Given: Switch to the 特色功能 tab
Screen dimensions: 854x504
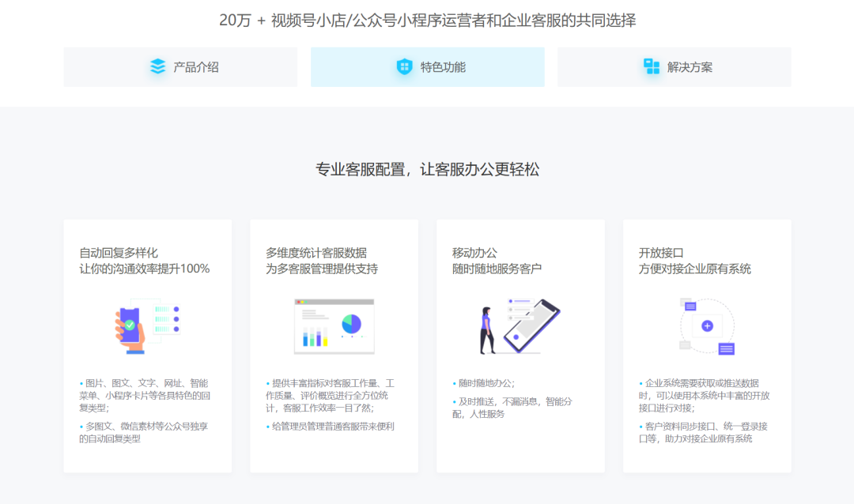Looking at the screenshot, I should 443,67.
